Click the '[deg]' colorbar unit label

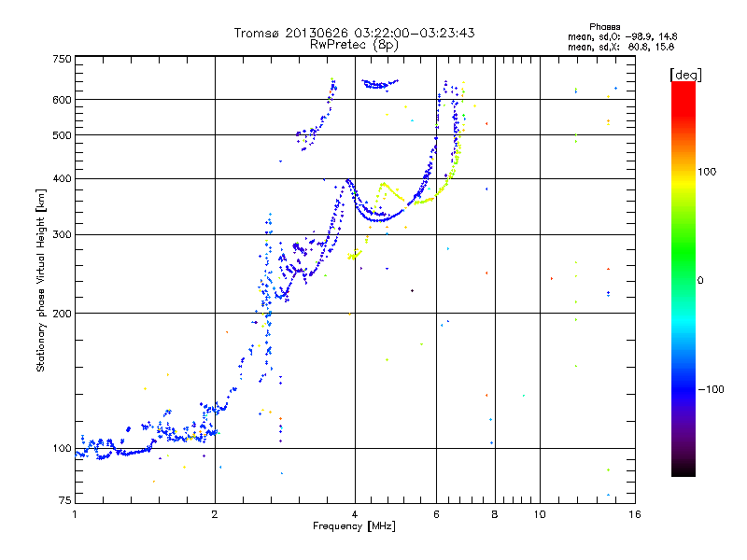click(685, 75)
